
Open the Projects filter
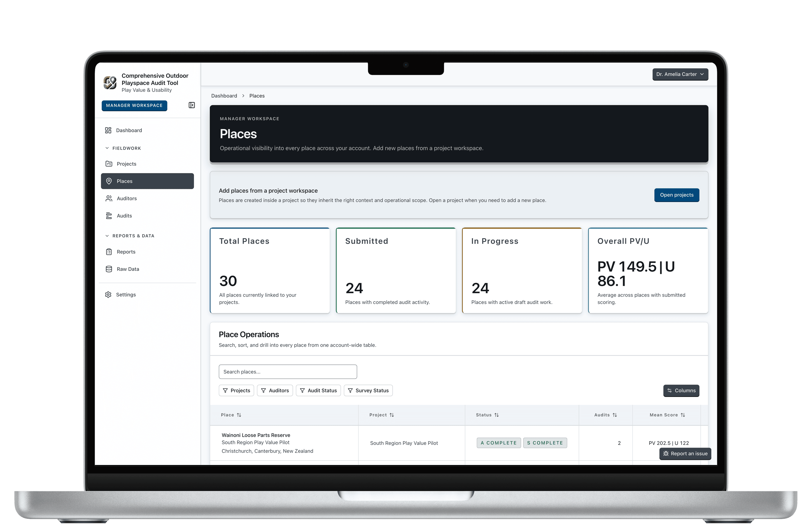[236, 390]
